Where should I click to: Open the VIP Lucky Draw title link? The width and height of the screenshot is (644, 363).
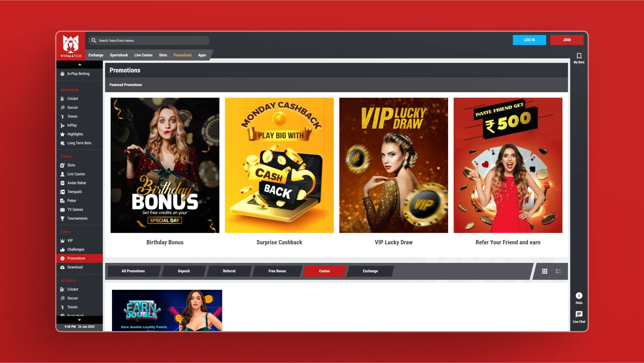pos(394,242)
